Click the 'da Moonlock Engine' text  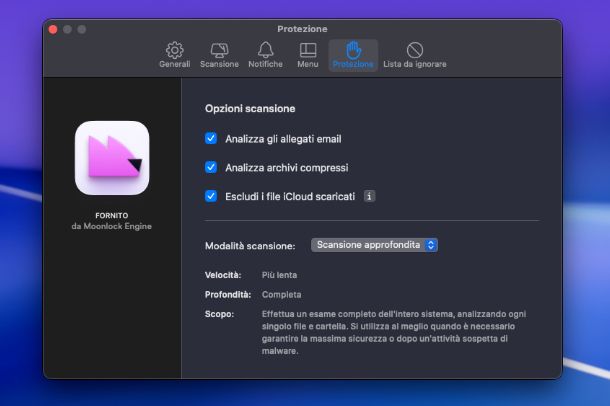pos(112,226)
